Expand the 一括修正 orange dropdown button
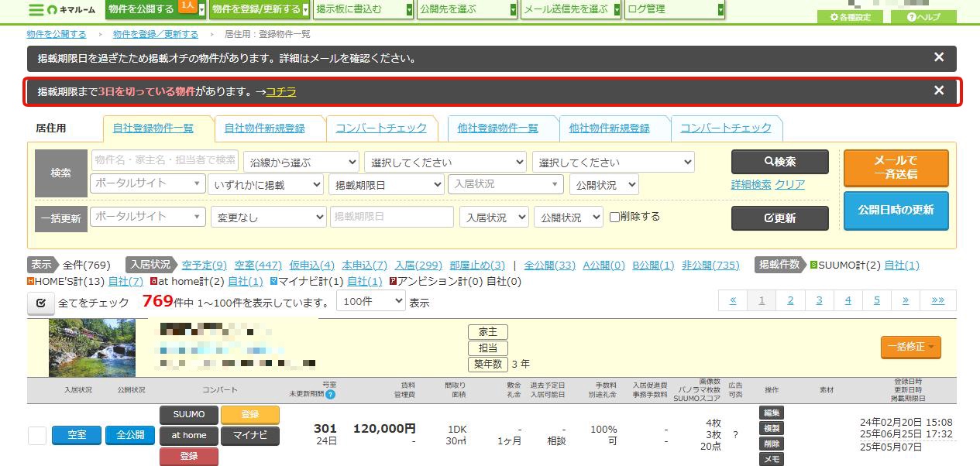 point(911,347)
